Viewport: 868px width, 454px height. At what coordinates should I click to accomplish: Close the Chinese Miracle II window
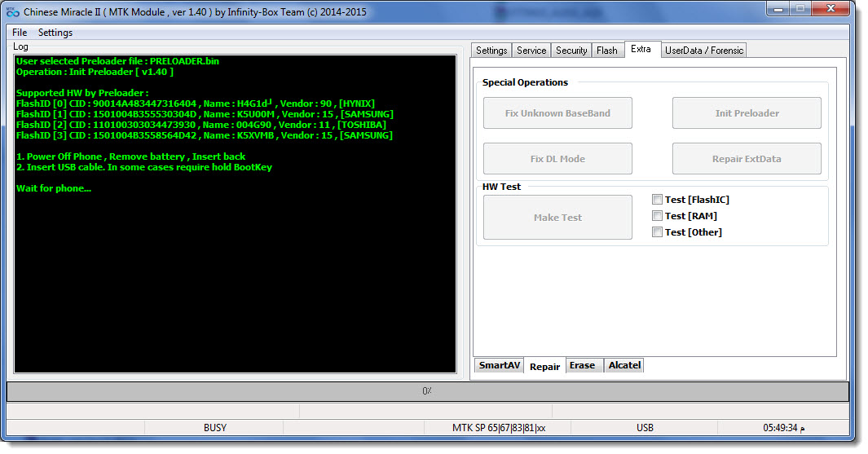pyautogui.click(x=831, y=9)
